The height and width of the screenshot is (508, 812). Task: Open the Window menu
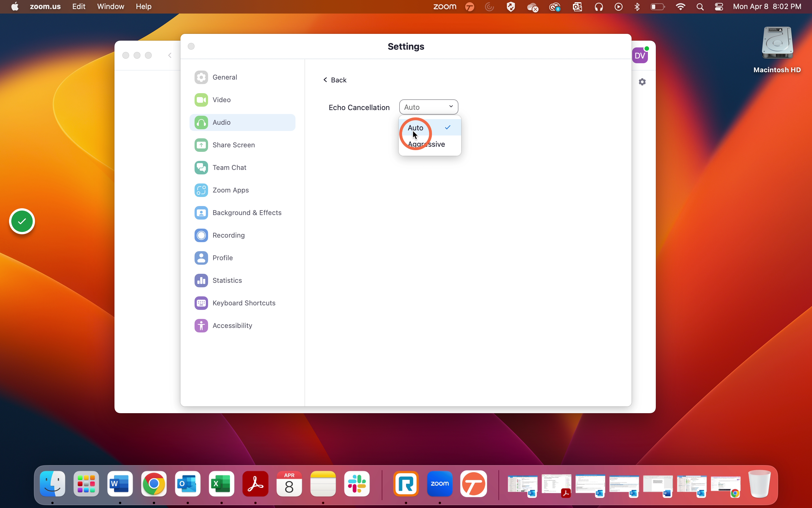tap(111, 7)
